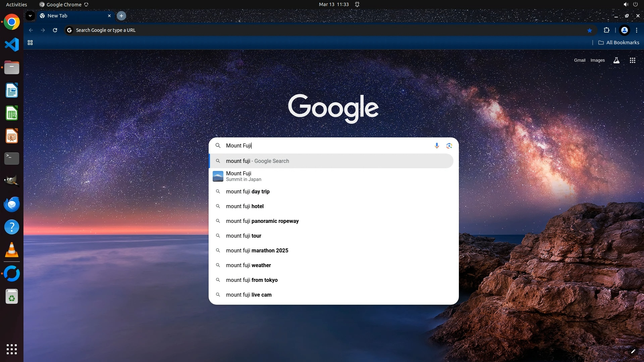Go to the Images link
Image resolution: width=644 pixels, height=362 pixels.
(597, 60)
